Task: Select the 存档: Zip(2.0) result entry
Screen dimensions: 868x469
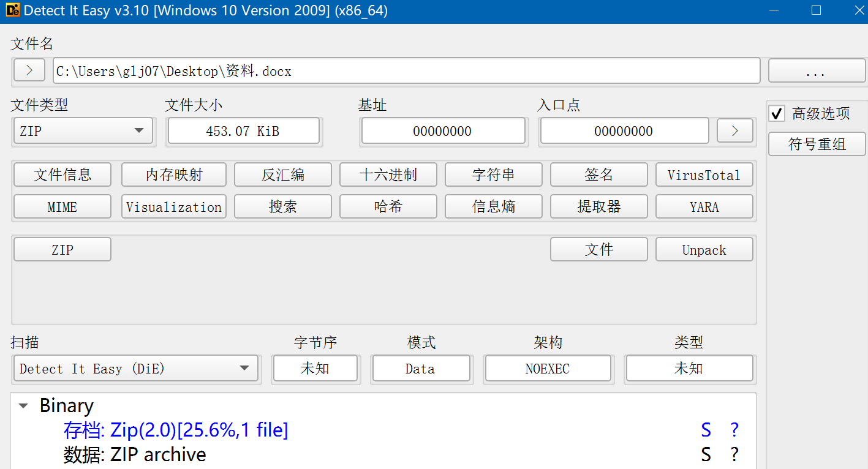Action: point(176,430)
